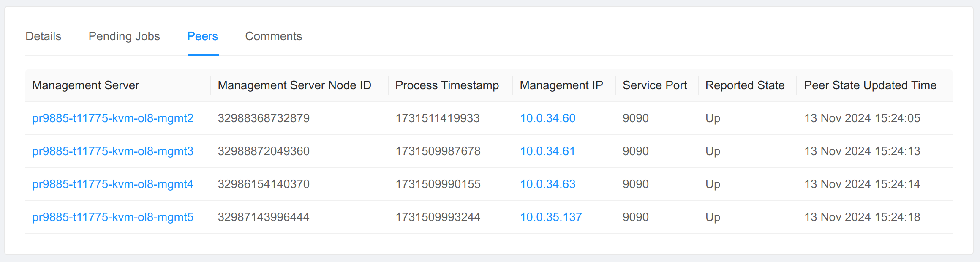The height and width of the screenshot is (262, 980).
Task: Select node ID 32988368732879 cell
Action: click(264, 118)
